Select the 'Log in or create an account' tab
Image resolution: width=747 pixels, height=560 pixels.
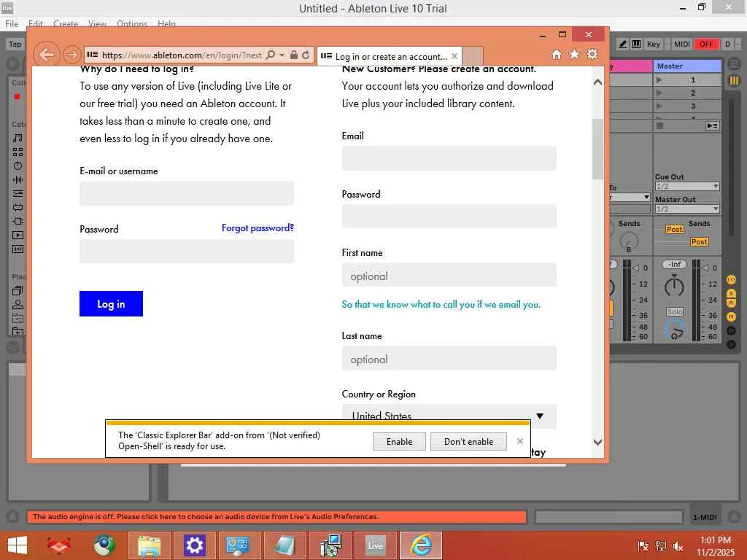pyautogui.click(x=390, y=56)
